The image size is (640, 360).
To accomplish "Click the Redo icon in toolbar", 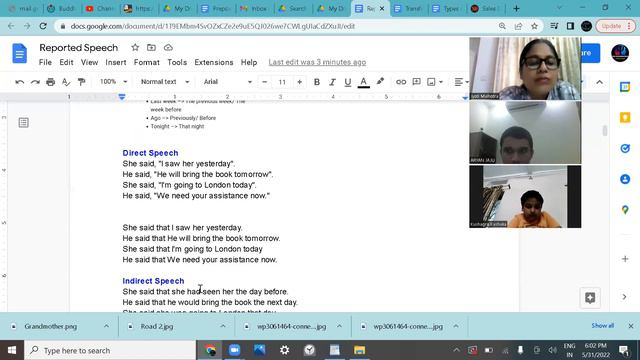I will (x=35, y=82).
